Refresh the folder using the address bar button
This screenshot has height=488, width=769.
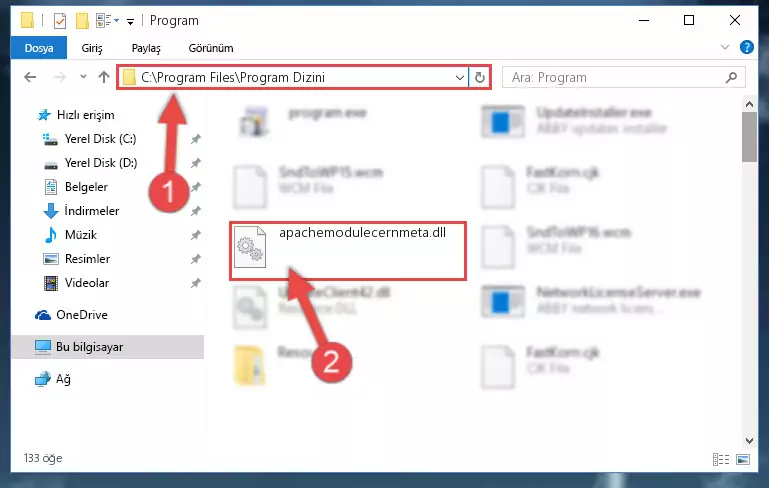[480, 77]
